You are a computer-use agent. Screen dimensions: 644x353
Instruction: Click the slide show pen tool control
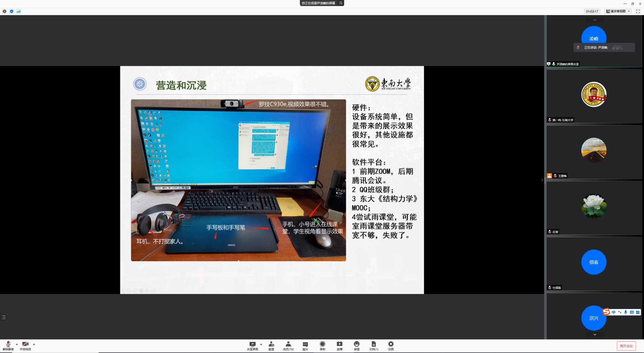135,291
